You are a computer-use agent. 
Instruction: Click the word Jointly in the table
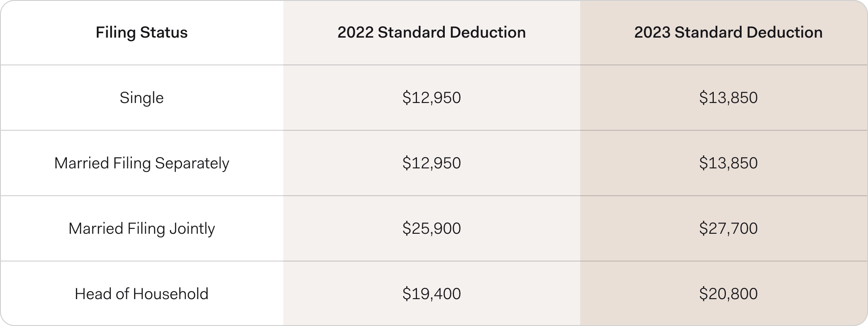[192, 228]
